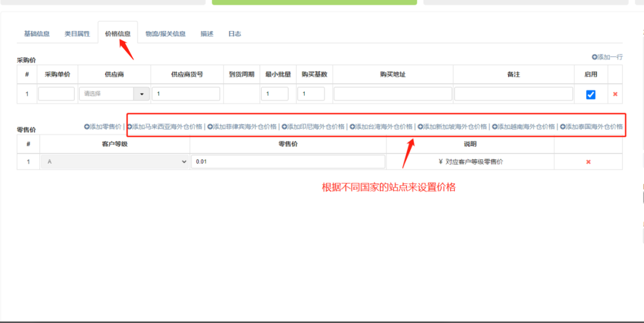
Task: Go to the 描述 tab
Action: [x=207, y=34]
